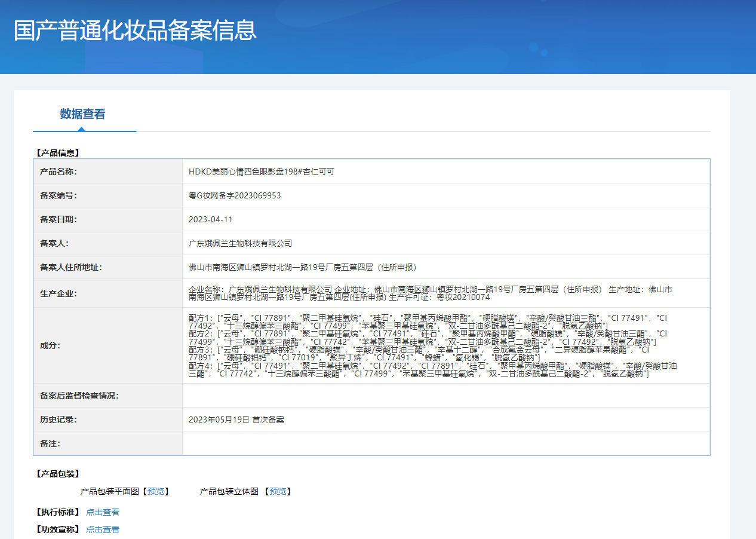Click the 产品名称 row label
The width and height of the screenshot is (756, 539).
59,171
